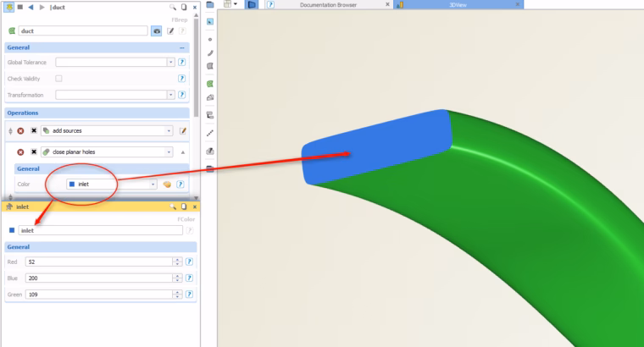Click the back arrow in duct header
The image size is (644, 347).
click(x=31, y=7)
